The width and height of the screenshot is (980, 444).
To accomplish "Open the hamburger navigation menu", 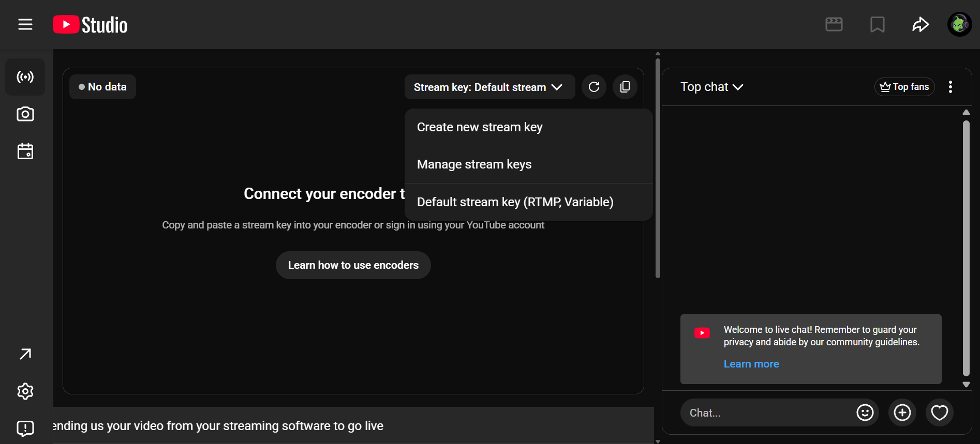I will point(25,24).
